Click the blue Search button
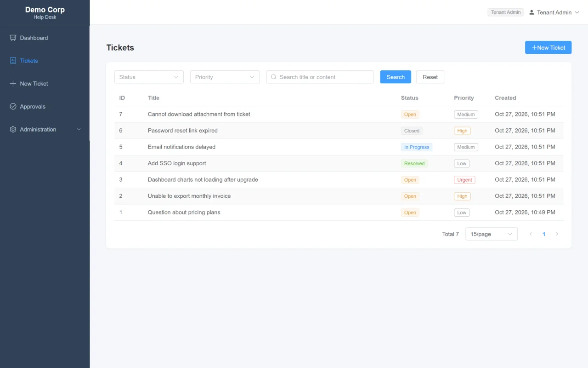The width and height of the screenshot is (588, 368). pyautogui.click(x=396, y=77)
